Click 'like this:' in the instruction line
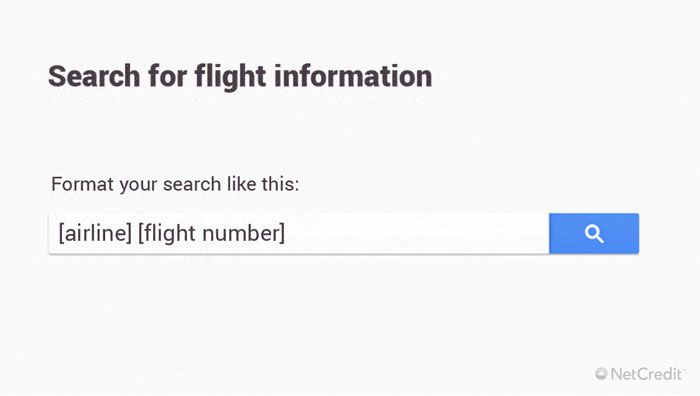Screen dimensions: 700x396 [x=263, y=183]
